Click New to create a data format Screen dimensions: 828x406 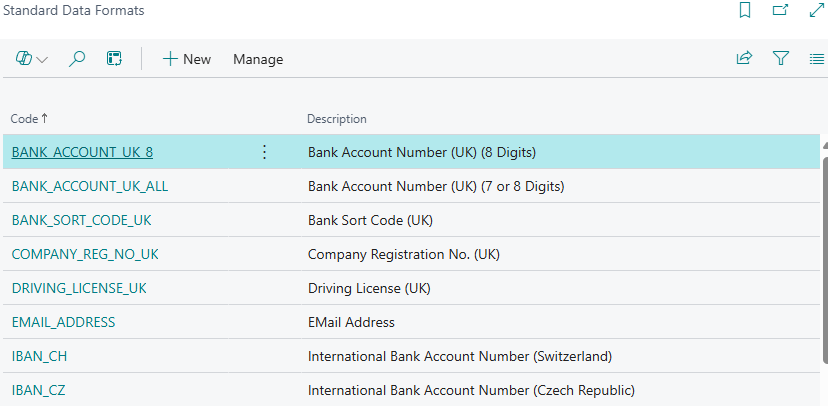tap(187, 59)
